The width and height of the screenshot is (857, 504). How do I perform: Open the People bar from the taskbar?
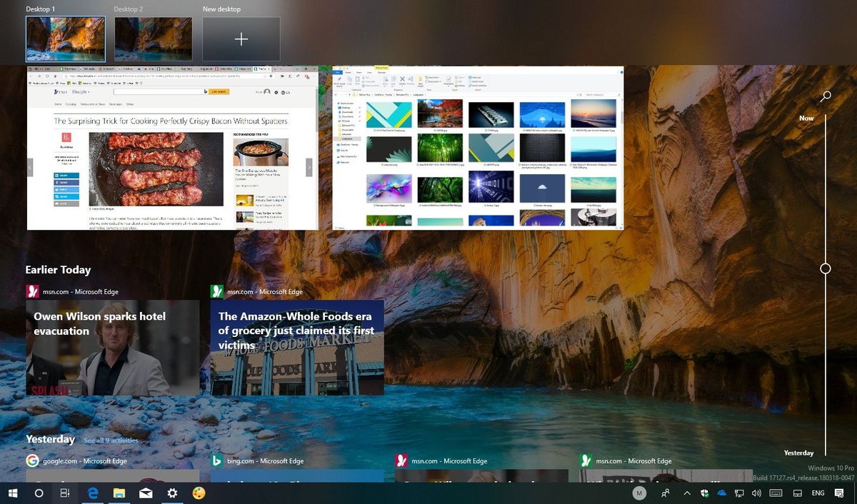pos(665,493)
